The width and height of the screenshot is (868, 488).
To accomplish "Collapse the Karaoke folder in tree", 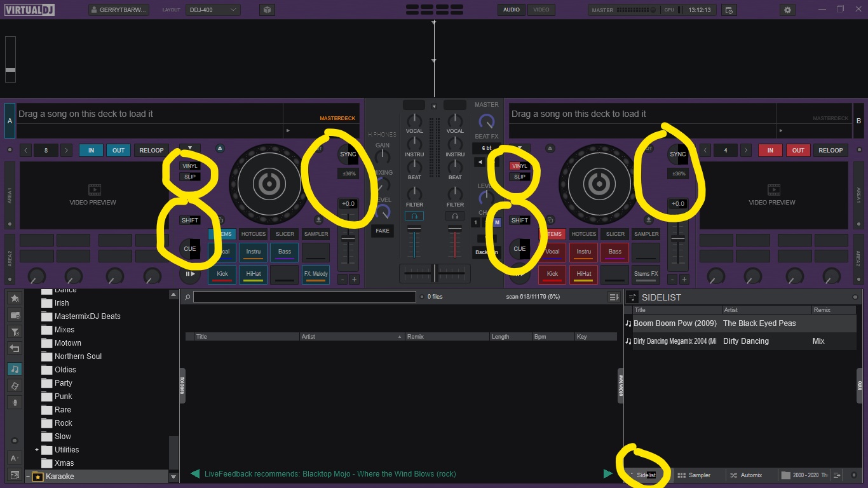I will pos(28,477).
